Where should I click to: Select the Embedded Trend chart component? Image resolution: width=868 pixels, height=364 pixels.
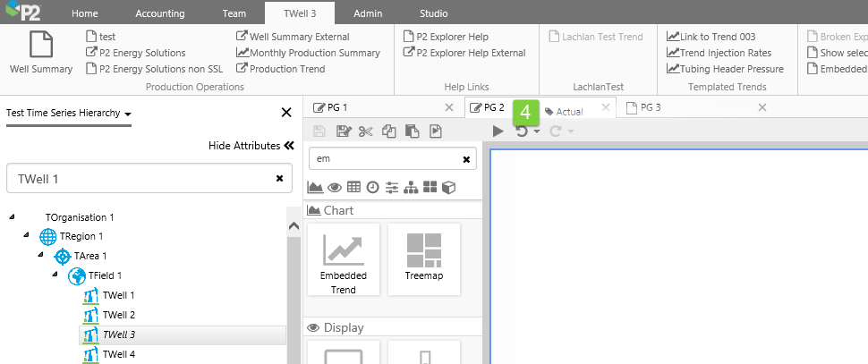[343, 258]
